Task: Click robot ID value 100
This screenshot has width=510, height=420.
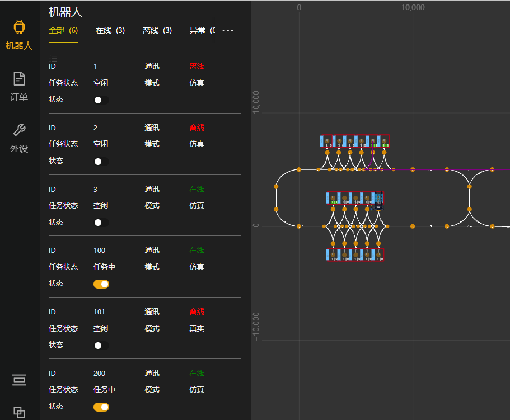Action: pos(100,251)
